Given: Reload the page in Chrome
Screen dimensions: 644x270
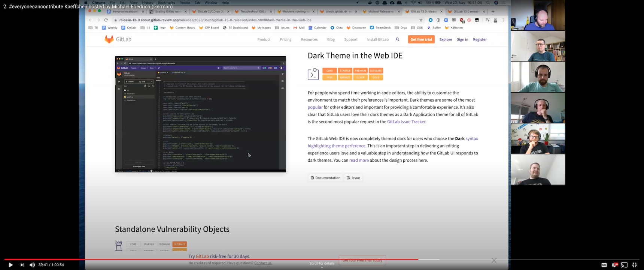Looking at the screenshot, I should click(106, 20).
